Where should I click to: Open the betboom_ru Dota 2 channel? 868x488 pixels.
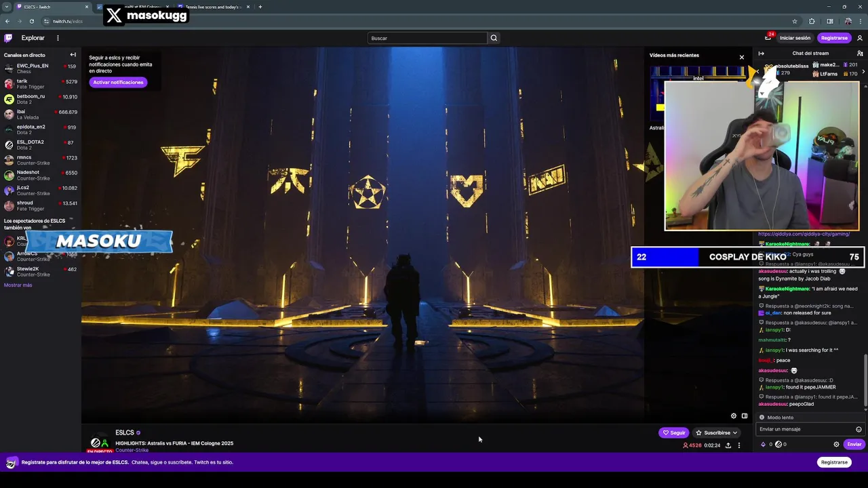[x=41, y=99]
